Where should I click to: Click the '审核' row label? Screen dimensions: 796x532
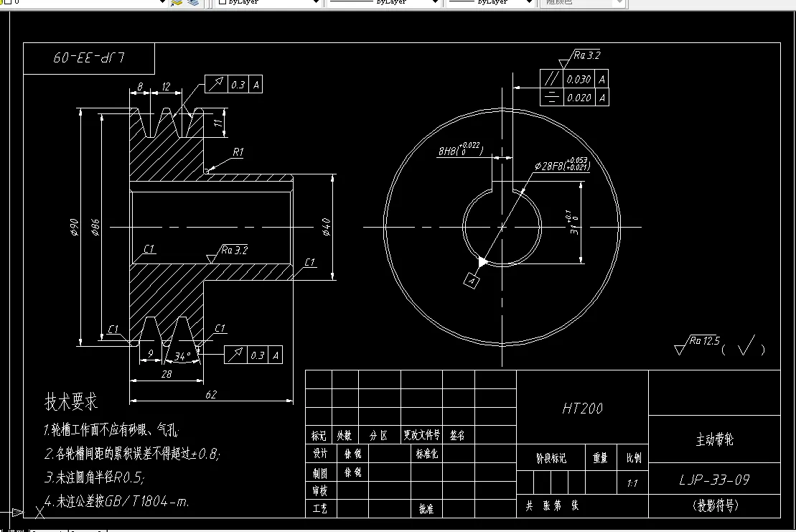(x=320, y=491)
